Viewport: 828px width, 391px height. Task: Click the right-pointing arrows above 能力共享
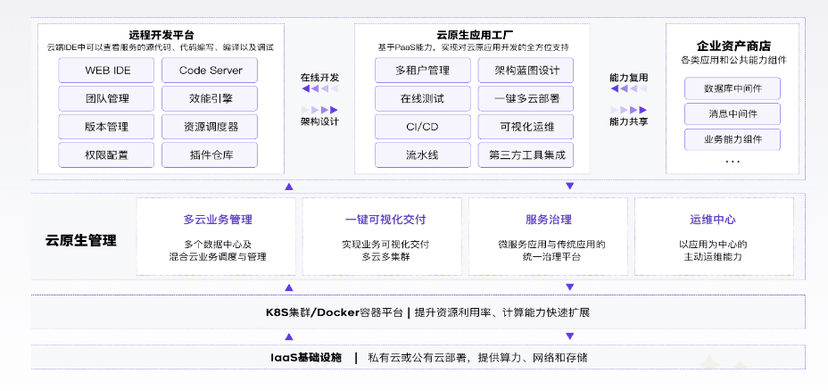[629, 110]
